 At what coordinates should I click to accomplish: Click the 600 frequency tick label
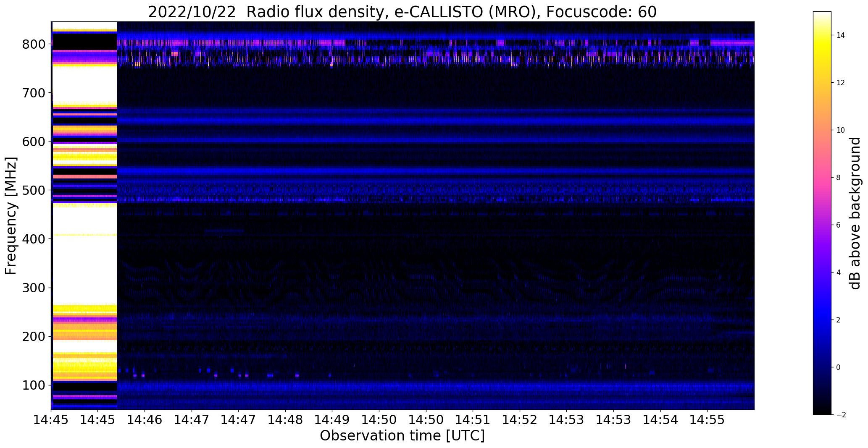pos(34,141)
